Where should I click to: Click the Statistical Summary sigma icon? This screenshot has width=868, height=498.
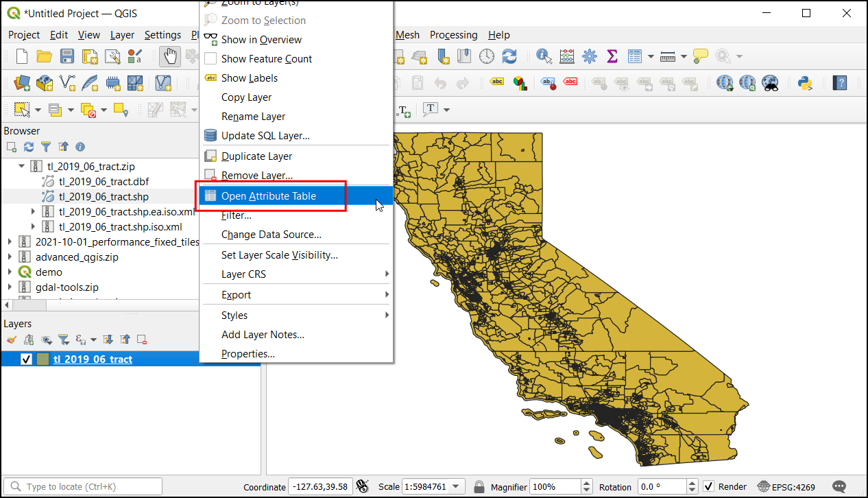click(612, 56)
